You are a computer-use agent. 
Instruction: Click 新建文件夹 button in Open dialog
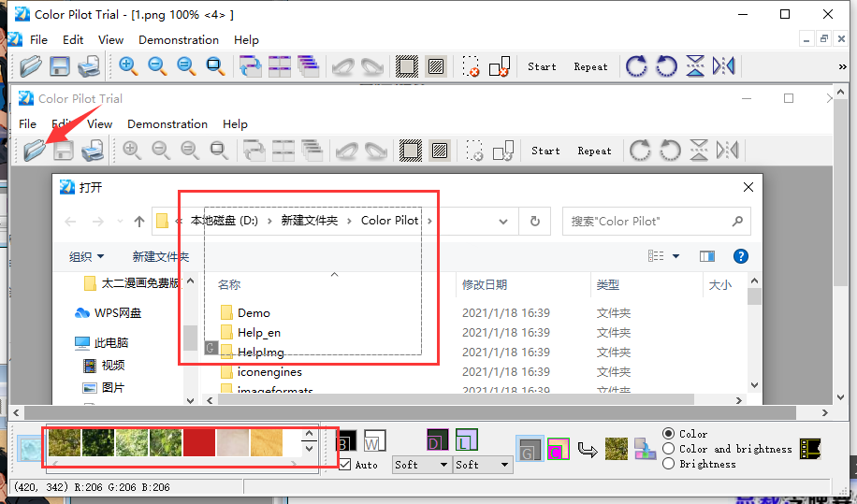(161, 256)
